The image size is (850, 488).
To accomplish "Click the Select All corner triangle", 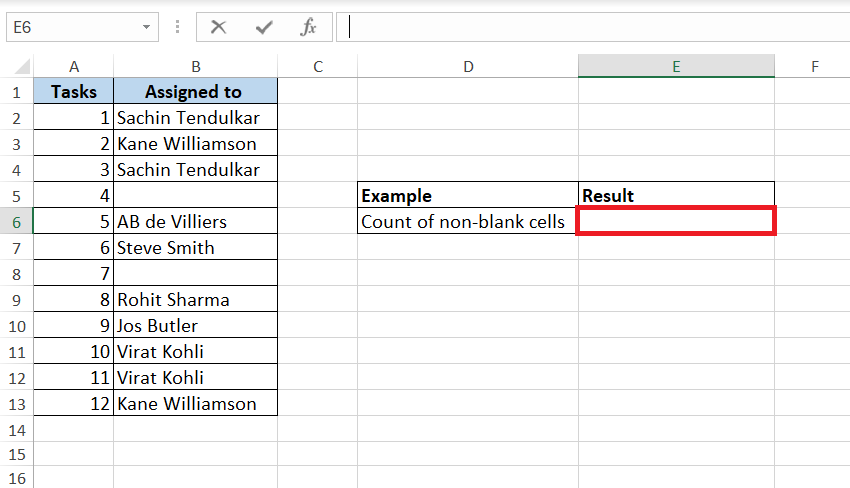I will point(22,67).
